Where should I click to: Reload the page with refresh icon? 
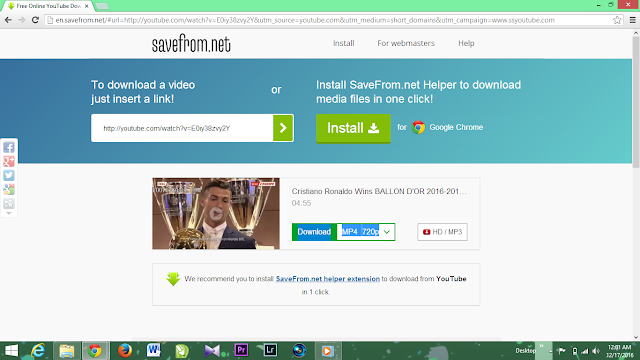pos(36,20)
